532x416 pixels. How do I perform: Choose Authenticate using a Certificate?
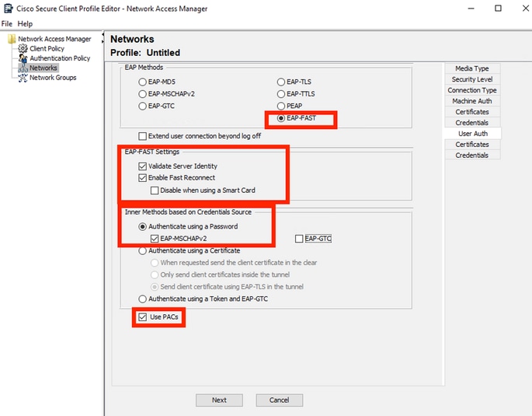(142, 251)
